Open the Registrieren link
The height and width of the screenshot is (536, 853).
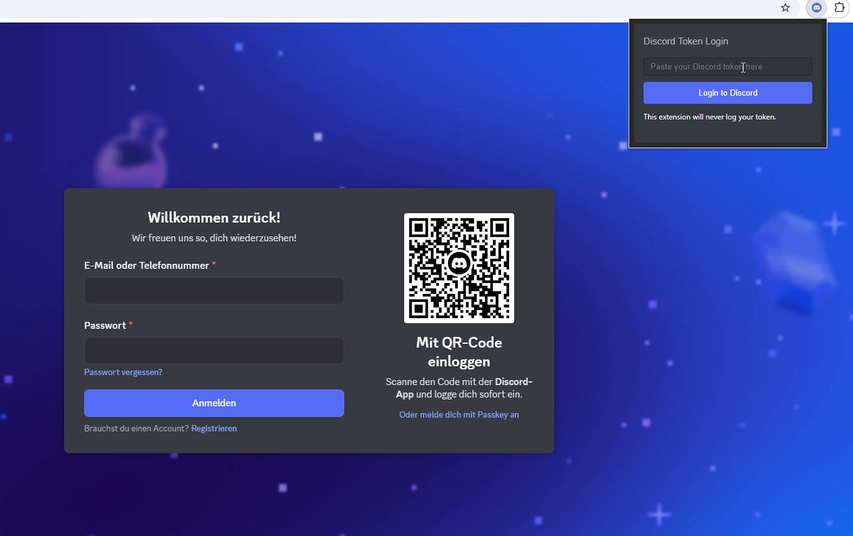214,429
